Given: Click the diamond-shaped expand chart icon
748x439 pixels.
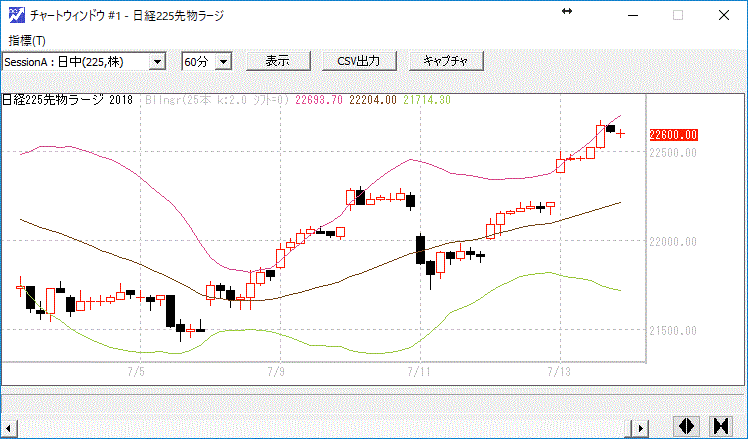Looking at the screenshot, I should pyautogui.click(x=686, y=426).
